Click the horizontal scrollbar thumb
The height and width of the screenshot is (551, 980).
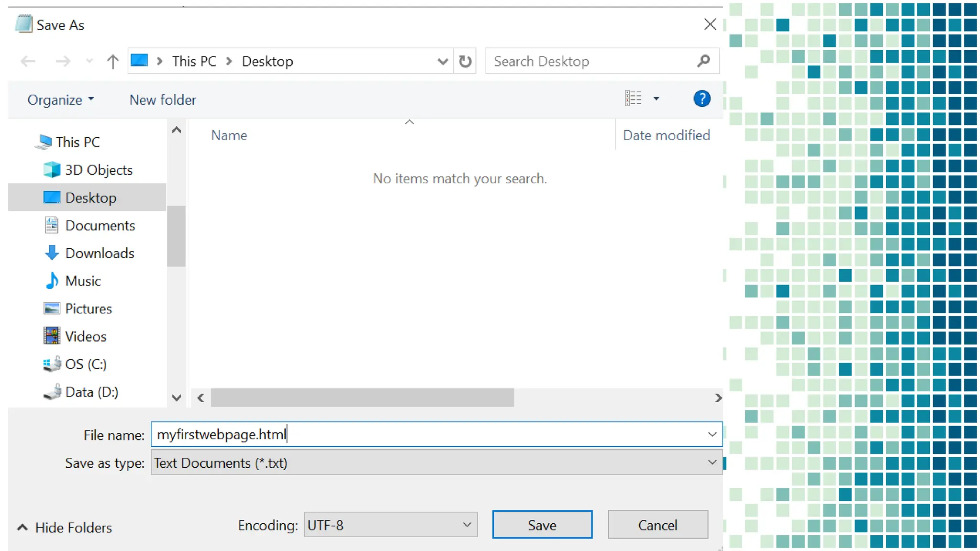point(362,397)
